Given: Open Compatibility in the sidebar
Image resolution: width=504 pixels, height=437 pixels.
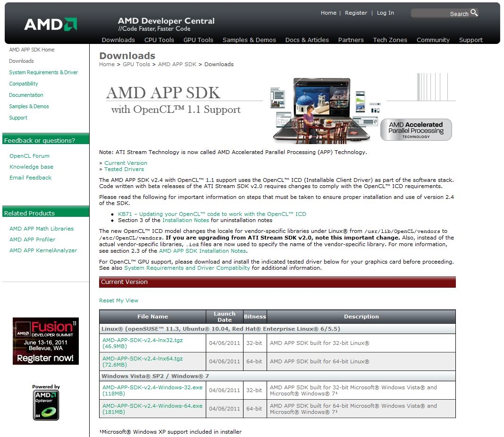Looking at the screenshot, I should [x=24, y=84].
